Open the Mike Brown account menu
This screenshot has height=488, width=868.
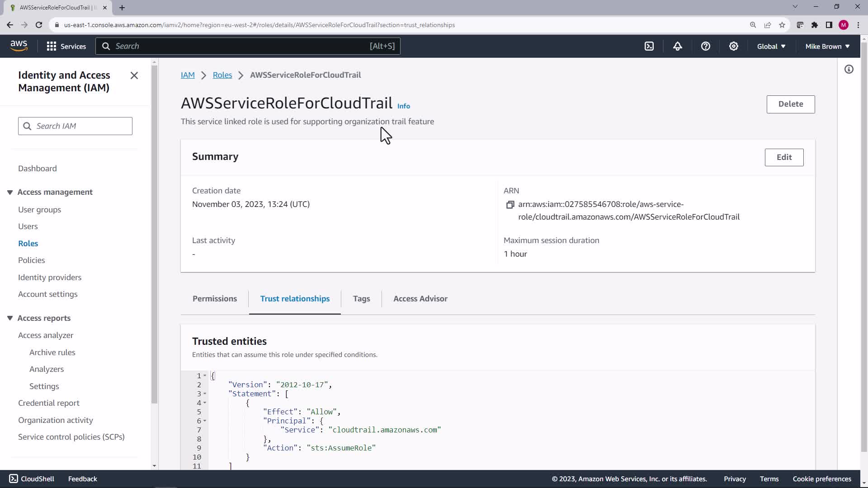tap(827, 46)
